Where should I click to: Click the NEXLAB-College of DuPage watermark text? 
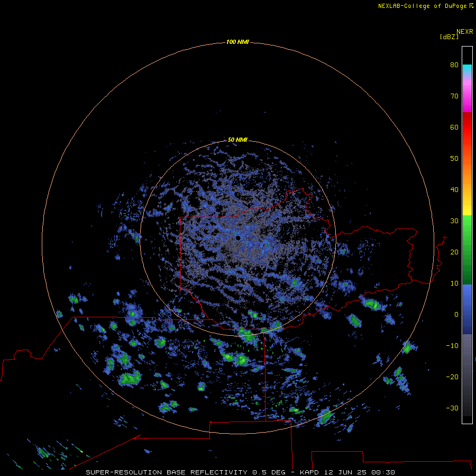(x=422, y=6)
